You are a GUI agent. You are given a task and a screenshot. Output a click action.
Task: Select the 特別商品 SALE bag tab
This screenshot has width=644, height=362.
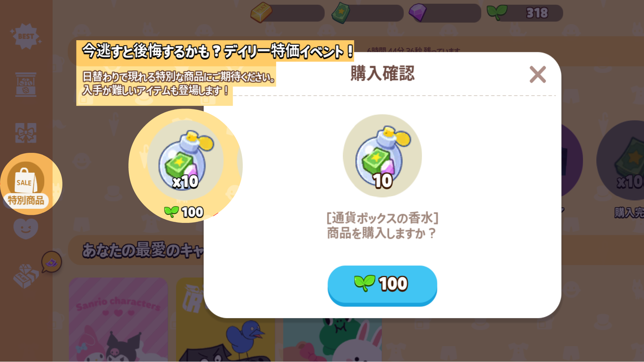click(x=26, y=184)
